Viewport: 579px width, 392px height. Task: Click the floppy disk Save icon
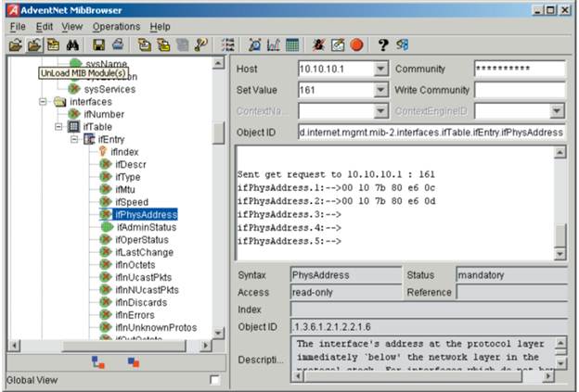98,44
